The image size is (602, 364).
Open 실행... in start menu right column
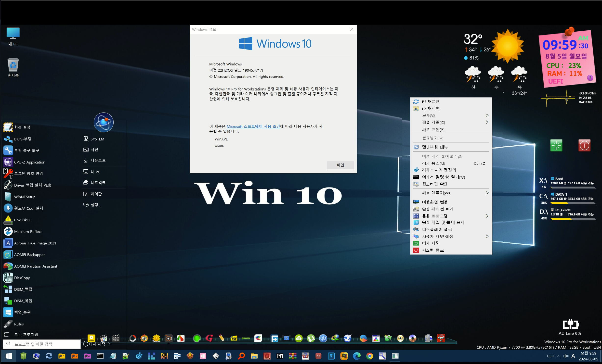pos(92,205)
